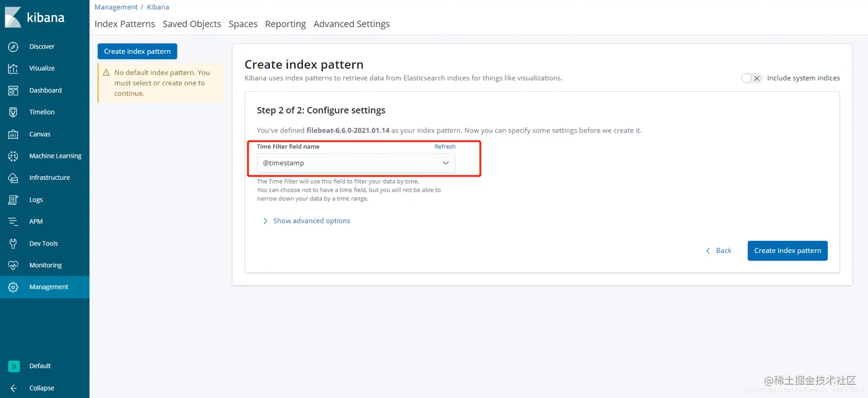This screenshot has height=398, width=868.
Task: Open Dev Tools via wrench icon
Action: pos(13,244)
